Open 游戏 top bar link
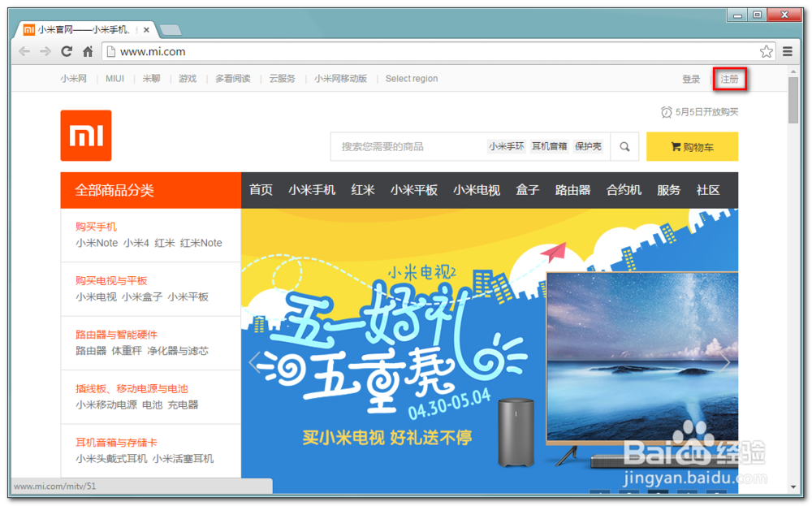Image resolution: width=812 pixels, height=506 pixels. pyautogui.click(x=188, y=79)
